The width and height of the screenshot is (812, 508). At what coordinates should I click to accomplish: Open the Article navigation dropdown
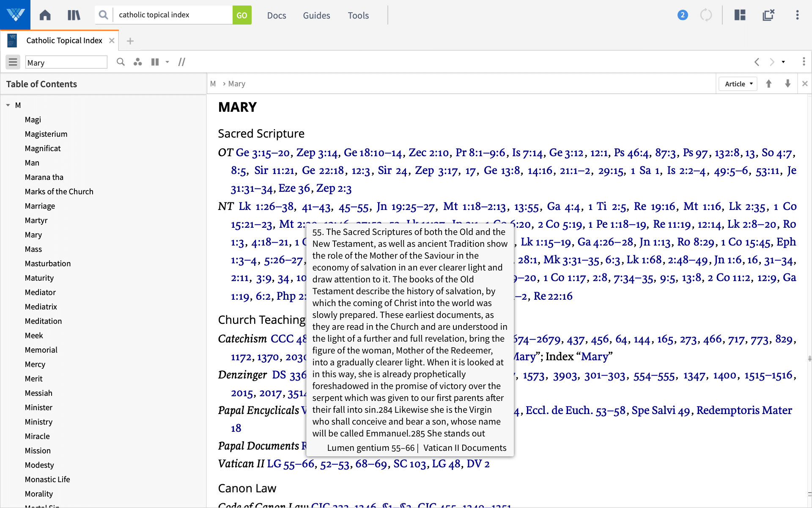click(738, 84)
